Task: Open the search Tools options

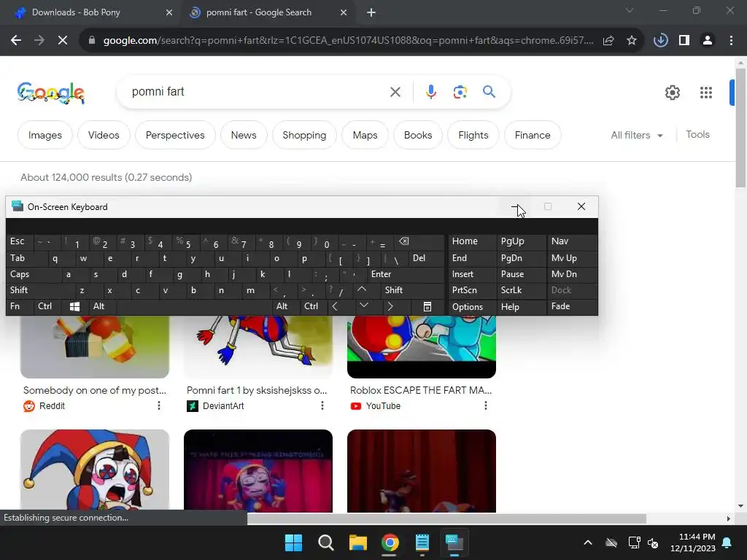Action: (697, 135)
